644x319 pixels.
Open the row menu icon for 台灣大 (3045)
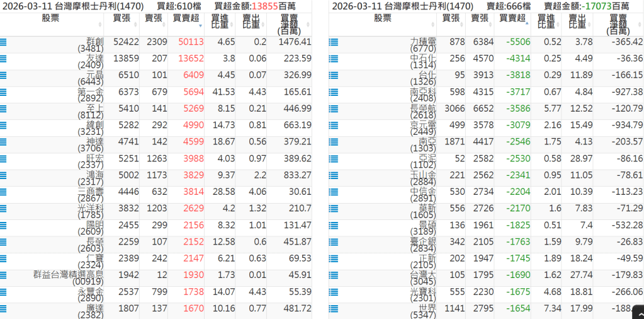[x=334, y=275]
